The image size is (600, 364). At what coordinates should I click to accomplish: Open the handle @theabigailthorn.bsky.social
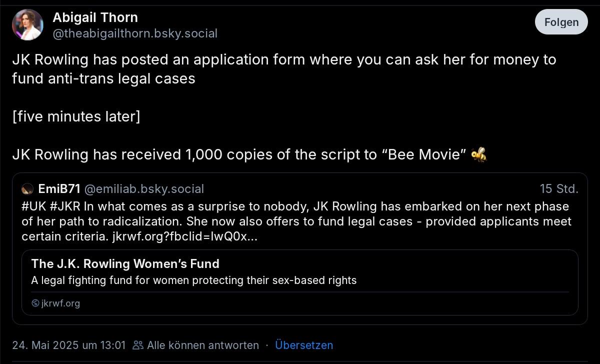coord(135,33)
